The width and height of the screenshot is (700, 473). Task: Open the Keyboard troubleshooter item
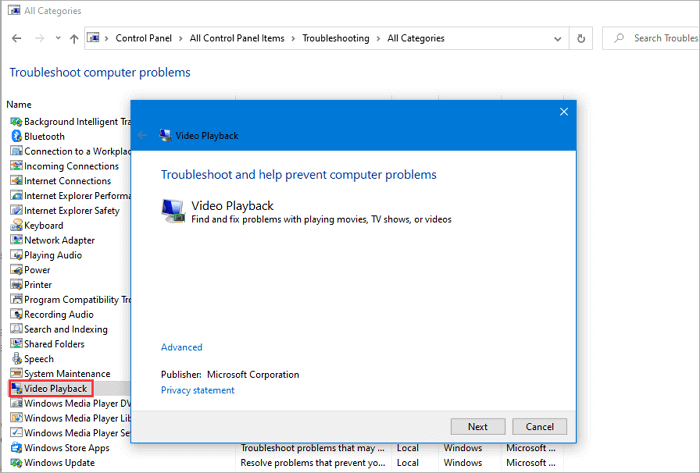pos(43,226)
